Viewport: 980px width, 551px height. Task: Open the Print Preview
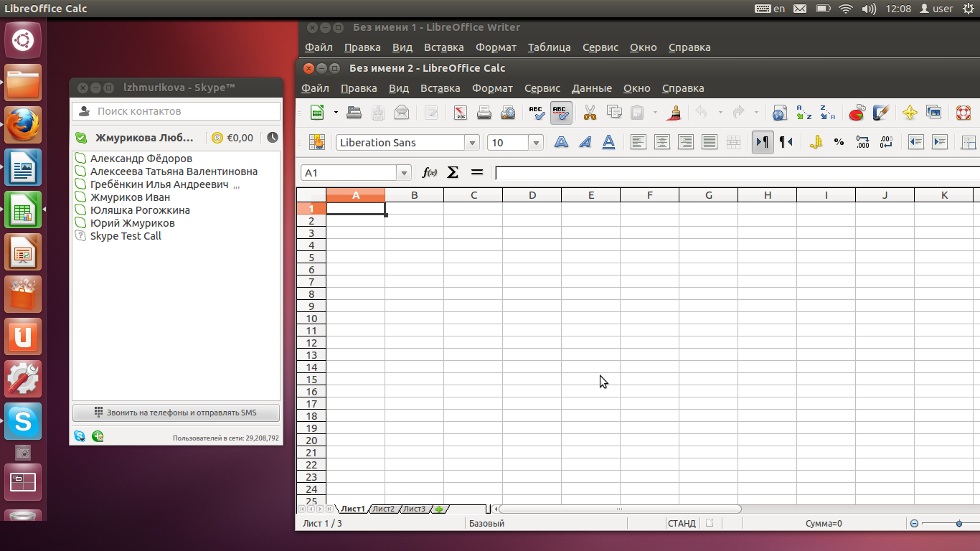(508, 113)
